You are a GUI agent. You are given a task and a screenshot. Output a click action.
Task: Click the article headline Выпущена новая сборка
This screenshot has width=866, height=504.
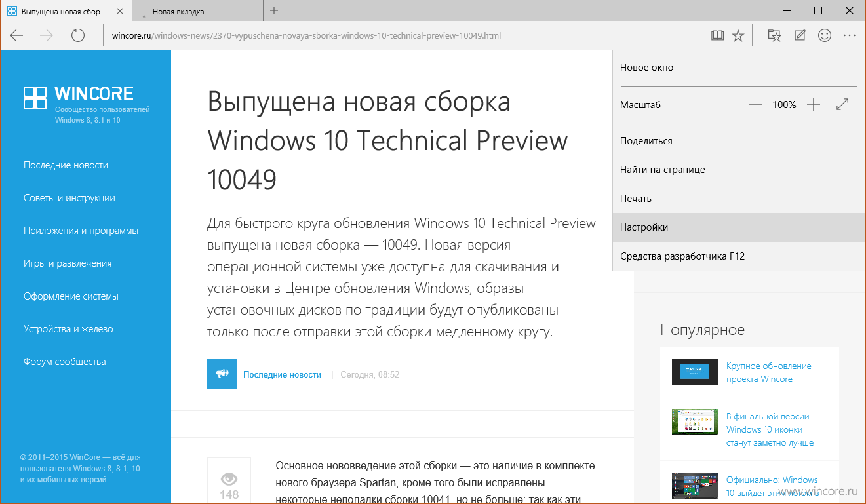click(387, 140)
